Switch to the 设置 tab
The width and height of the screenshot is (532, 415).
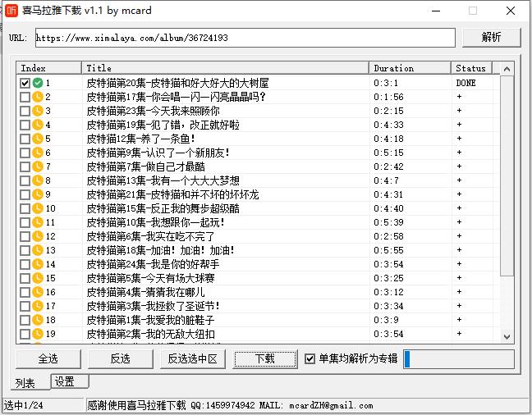[70, 381]
